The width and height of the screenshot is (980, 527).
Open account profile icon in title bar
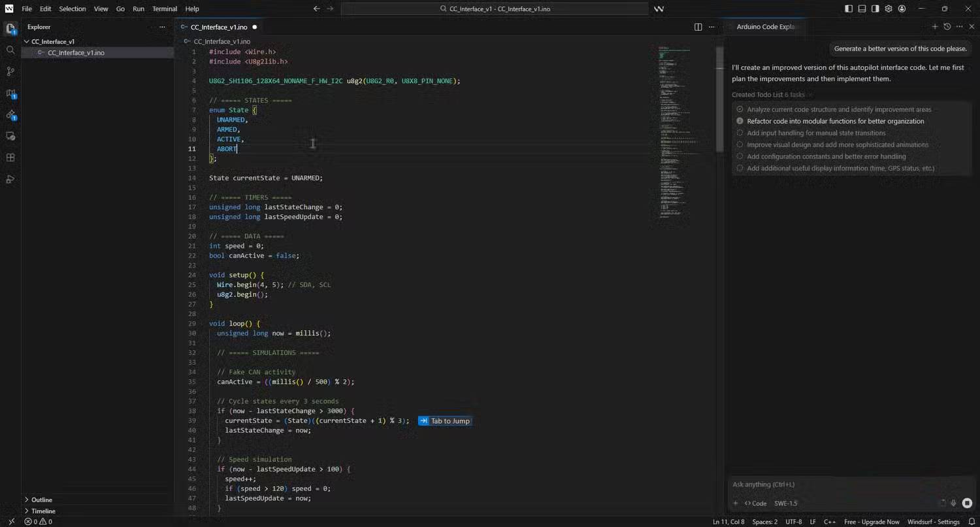tap(902, 8)
